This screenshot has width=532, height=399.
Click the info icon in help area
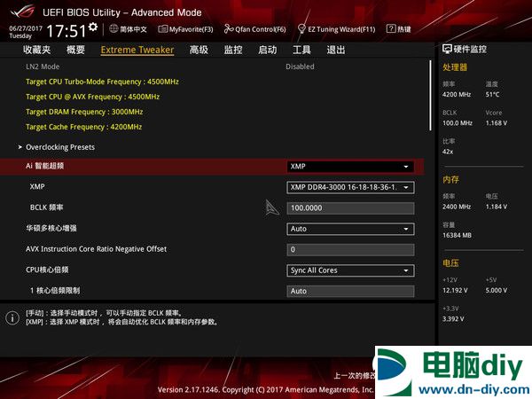pos(12,318)
